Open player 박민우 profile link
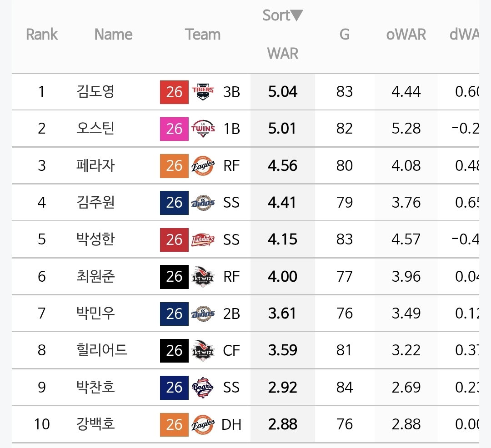 (95, 313)
